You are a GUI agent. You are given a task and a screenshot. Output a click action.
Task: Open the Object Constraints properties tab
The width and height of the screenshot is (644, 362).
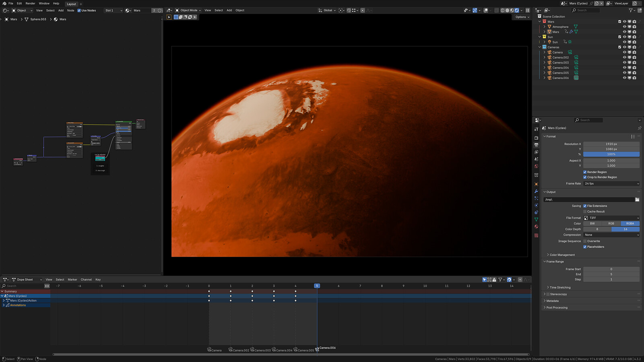(x=536, y=212)
